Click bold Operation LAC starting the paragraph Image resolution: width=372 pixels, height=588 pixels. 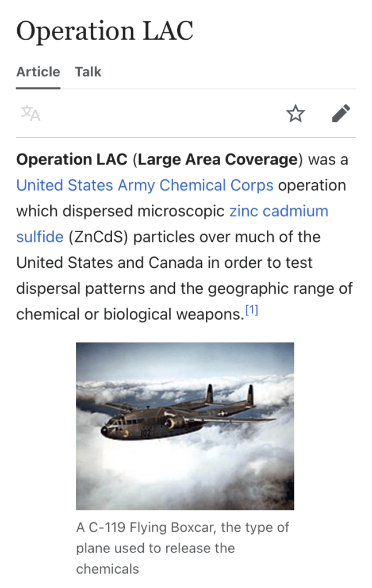72,160
